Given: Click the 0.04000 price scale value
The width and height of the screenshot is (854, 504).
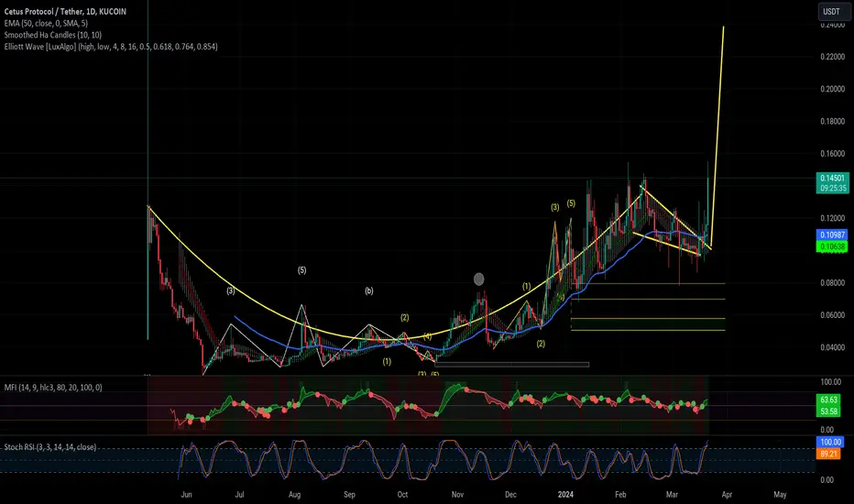Looking at the screenshot, I should pos(833,347).
